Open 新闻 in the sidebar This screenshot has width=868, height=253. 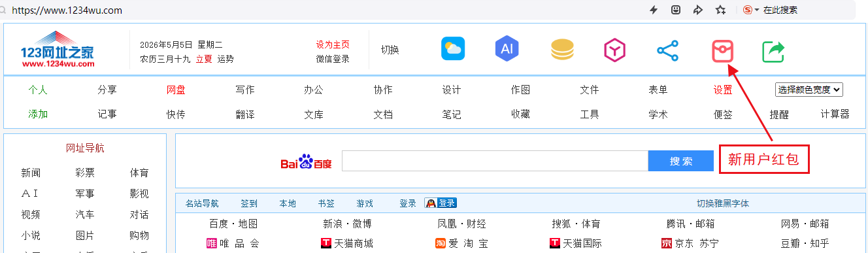(31, 173)
